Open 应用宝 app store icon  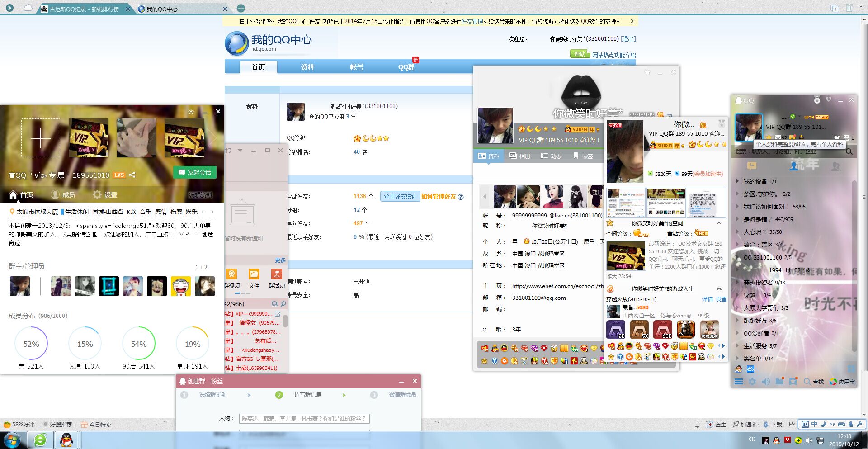coord(842,382)
